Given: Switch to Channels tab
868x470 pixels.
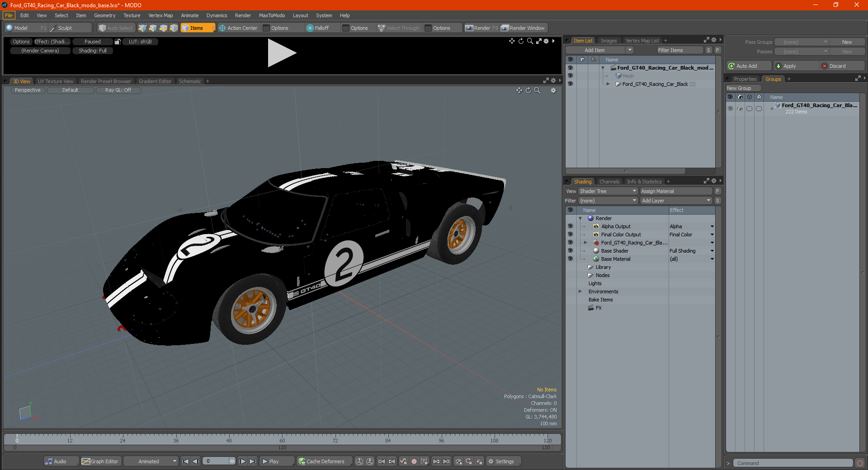Looking at the screenshot, I should click(609, 182).
